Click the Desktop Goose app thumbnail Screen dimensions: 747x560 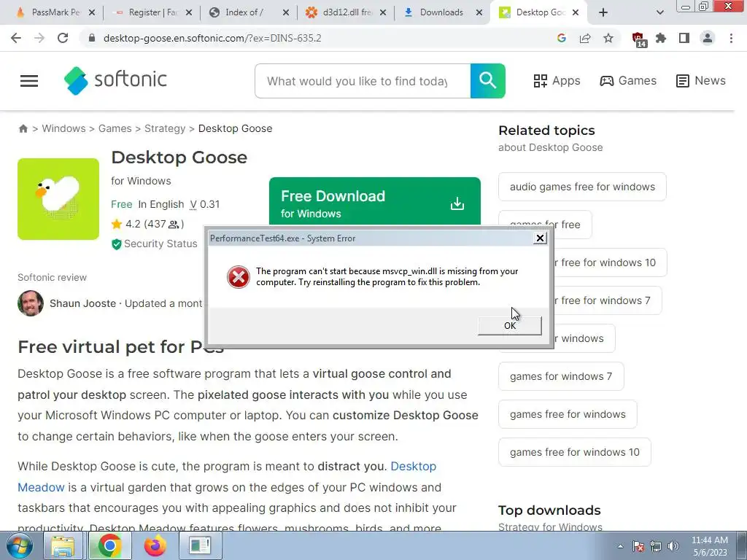click(58, 199)
